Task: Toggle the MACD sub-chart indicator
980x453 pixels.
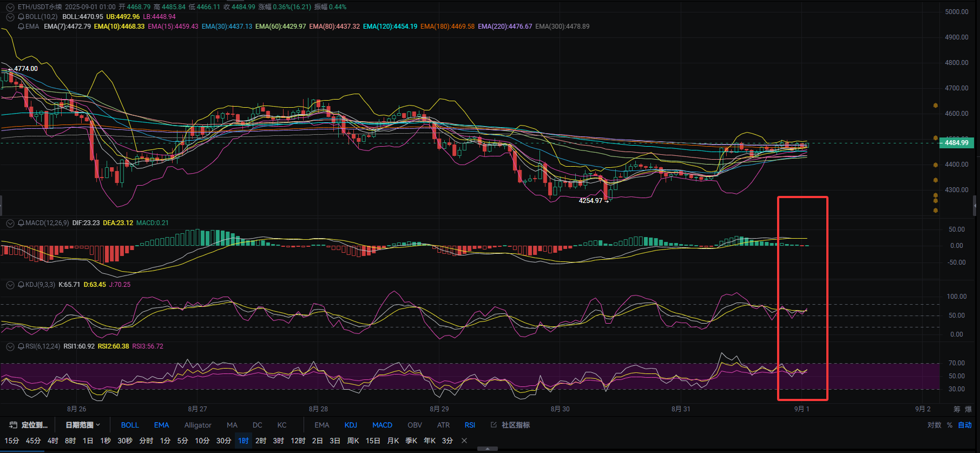Action: pyautogui.click(x=382, y=425)
